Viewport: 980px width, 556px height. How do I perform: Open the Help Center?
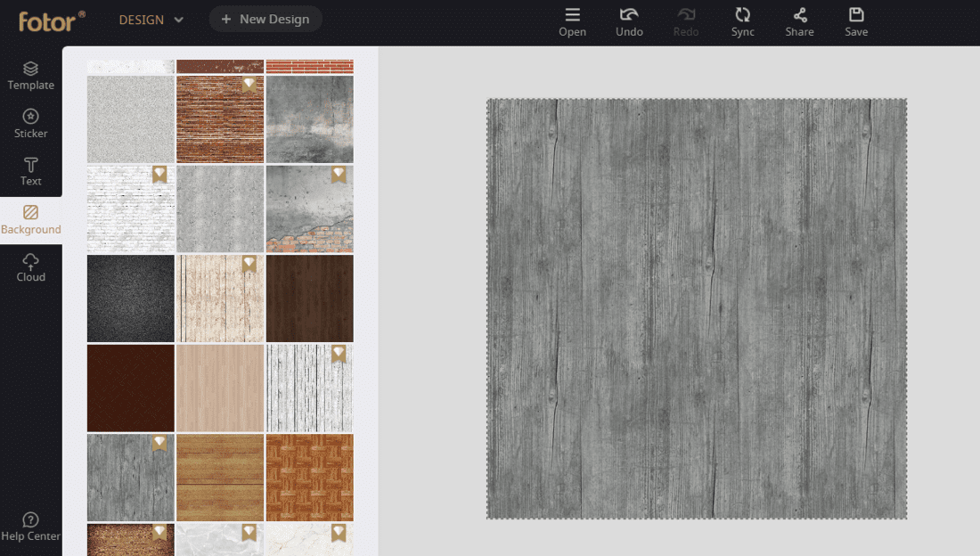click(x=30, y=527)
